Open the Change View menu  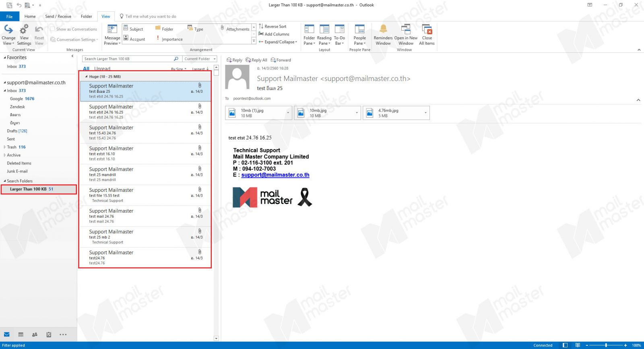[8, 35]
